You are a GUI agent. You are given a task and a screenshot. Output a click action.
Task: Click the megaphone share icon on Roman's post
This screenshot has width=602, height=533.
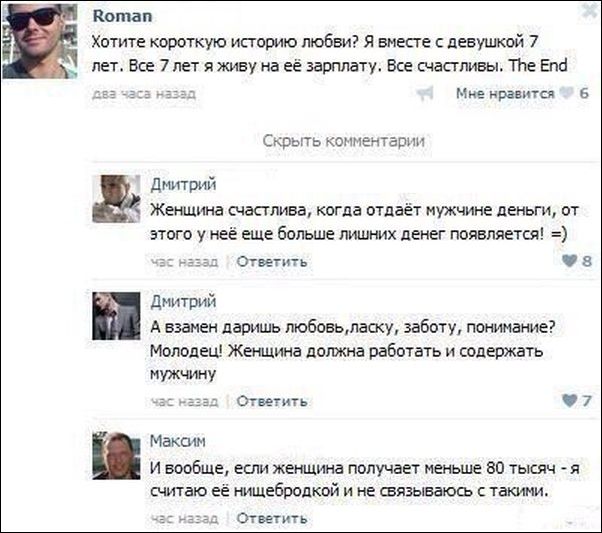point(423,94)
